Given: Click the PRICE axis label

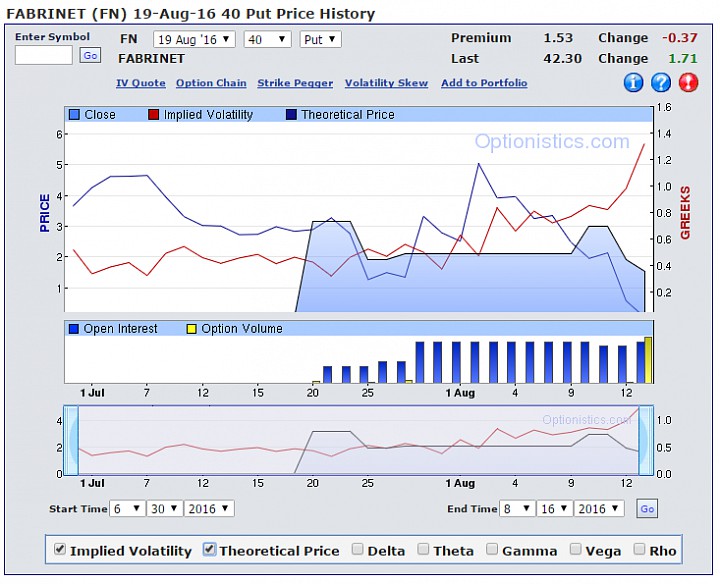Looking at the screenshot, I should [45, 213].
